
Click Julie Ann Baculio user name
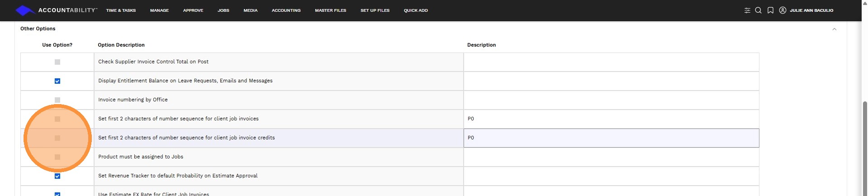tap(811, 10)
